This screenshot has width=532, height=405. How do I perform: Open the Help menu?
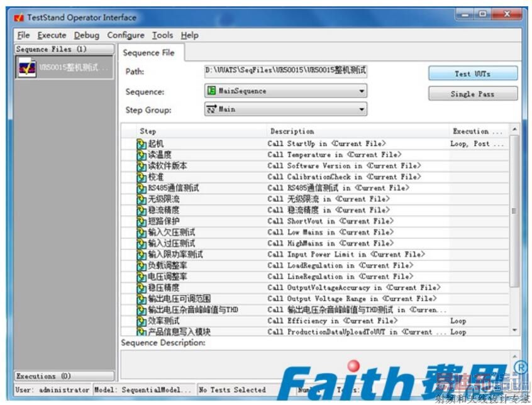coord(190,35)
